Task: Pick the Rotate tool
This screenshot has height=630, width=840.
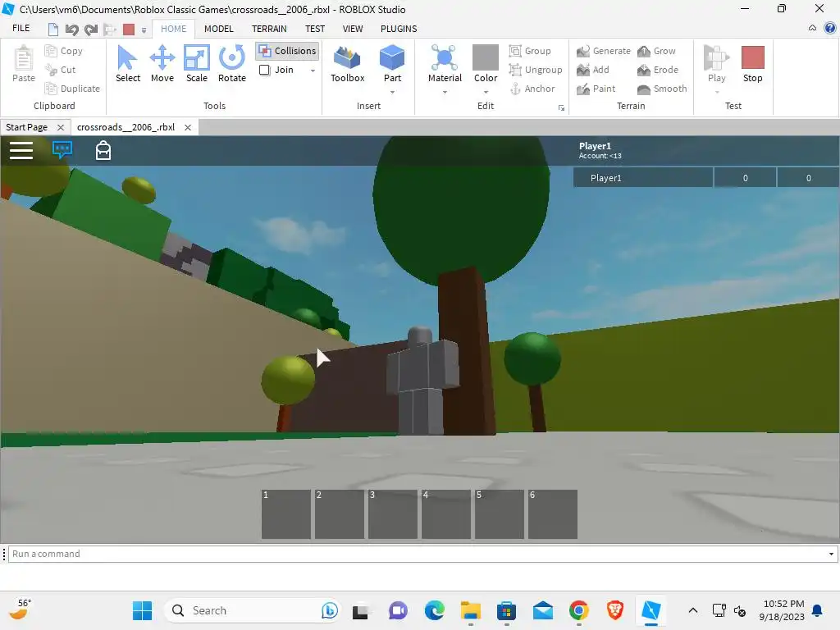Action: pyautogui.click(x=232, y=64)
